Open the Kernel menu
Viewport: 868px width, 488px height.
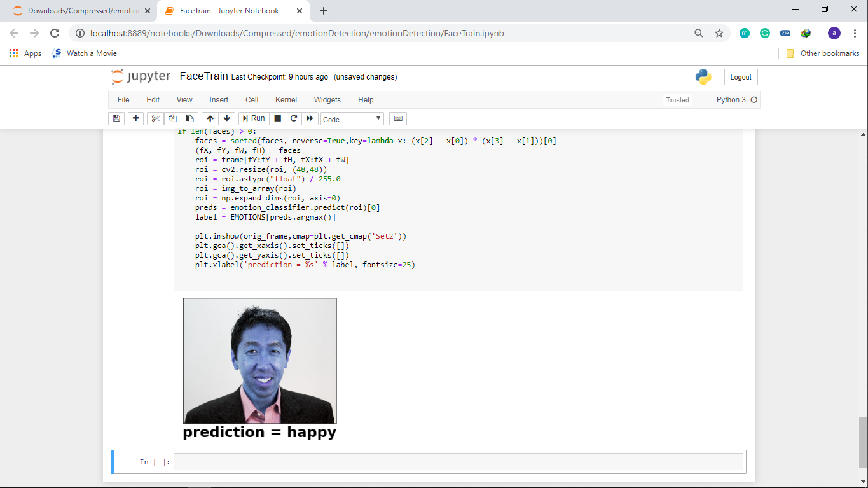click(286, 100)
